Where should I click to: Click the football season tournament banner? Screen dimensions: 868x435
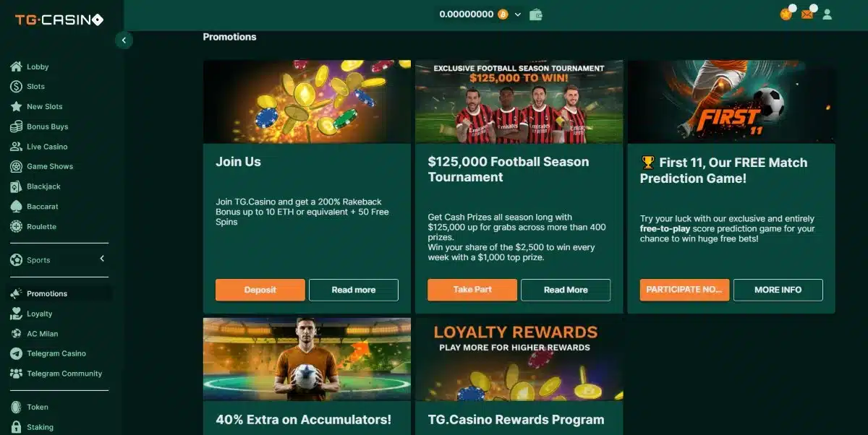[x=519, y=101]
